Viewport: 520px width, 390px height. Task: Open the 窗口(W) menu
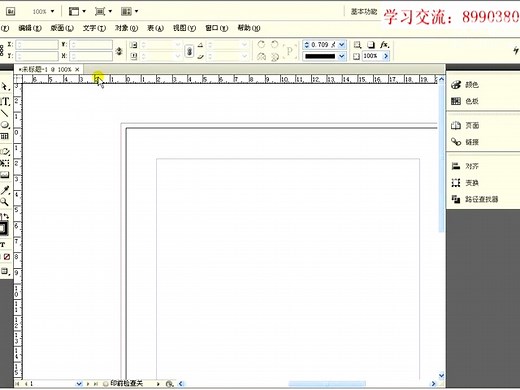click(x=216, y=28)
